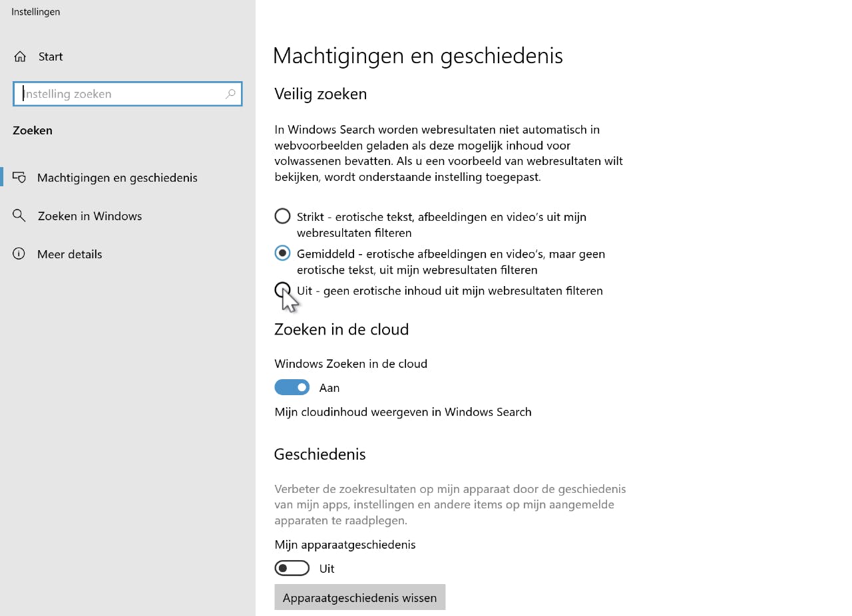852x616 pixels.
Task: Go to the Start text label in the sidebar
Action: pos(51,57)
